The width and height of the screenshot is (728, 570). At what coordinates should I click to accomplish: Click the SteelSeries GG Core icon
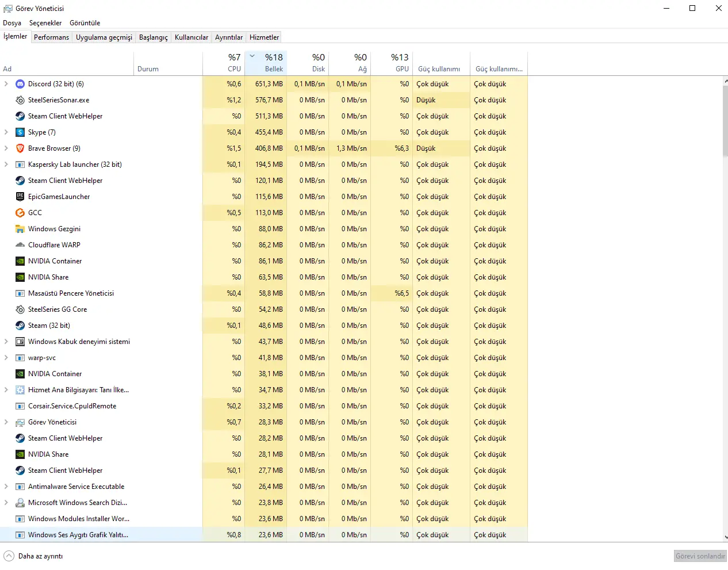(20, 309)
